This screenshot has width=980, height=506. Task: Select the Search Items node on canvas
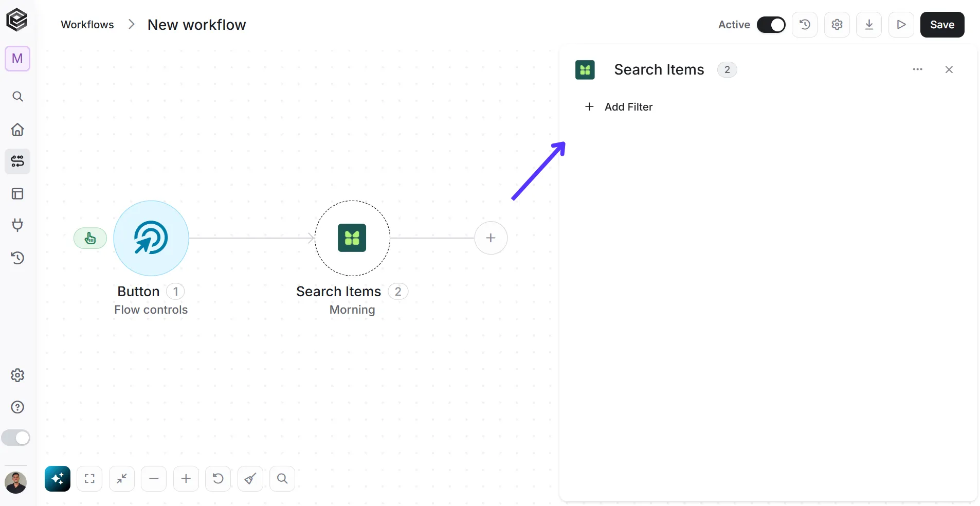coord(352,238)
